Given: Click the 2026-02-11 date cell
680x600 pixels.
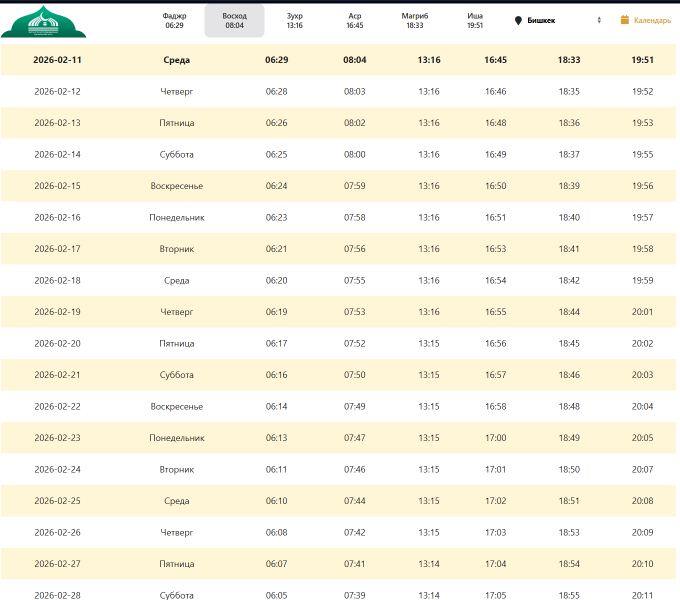Looking at the screenshot, I should [x=57, y=60].
